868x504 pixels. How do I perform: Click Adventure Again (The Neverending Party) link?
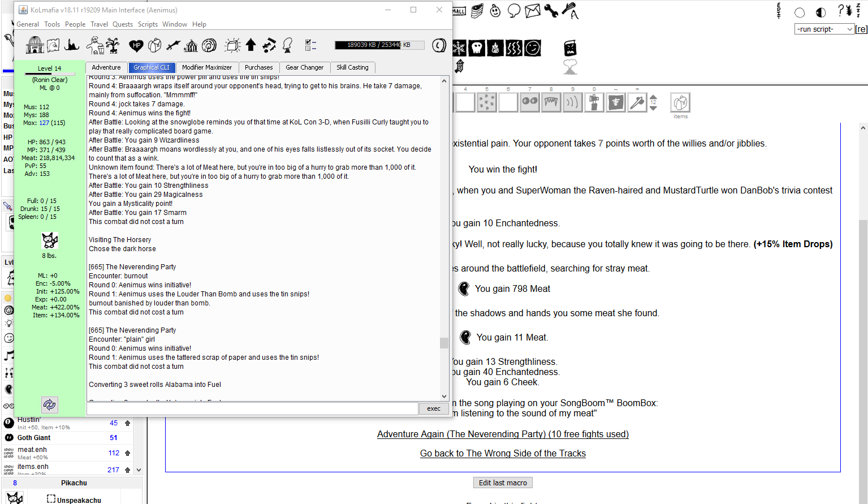tap(503, 434)
